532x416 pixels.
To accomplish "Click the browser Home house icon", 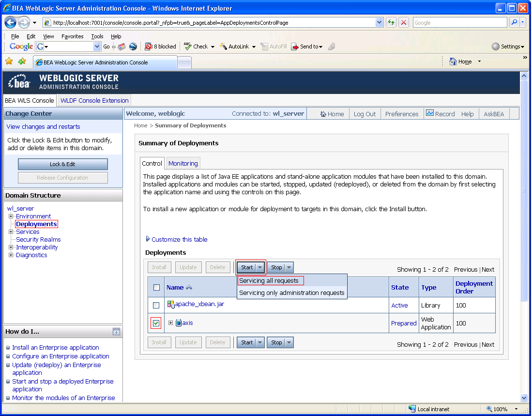I will [x=453, y=62].
